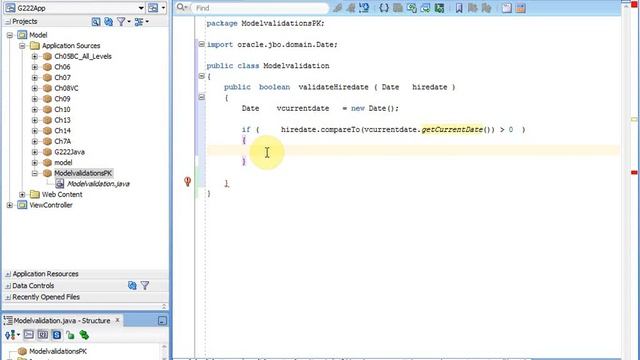Expand the ViewController project
Screen dimensions: 640x360
pyautogui.click(x=10, y=205)
